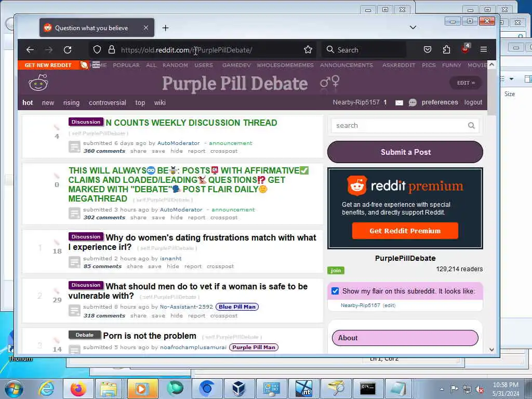
Task: Upvote the 'Porn is not the problem' post
Action: pyautogui.click(x=57, y=340)
